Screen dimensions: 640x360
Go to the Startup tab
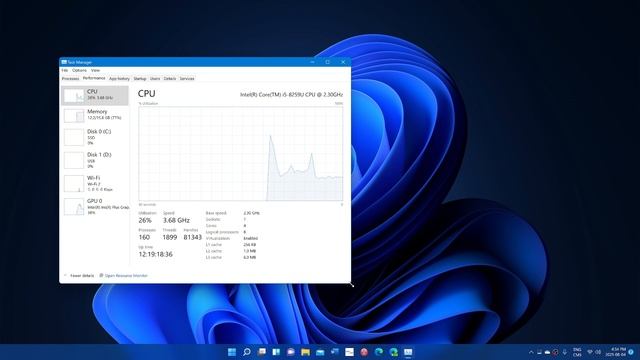140,78
